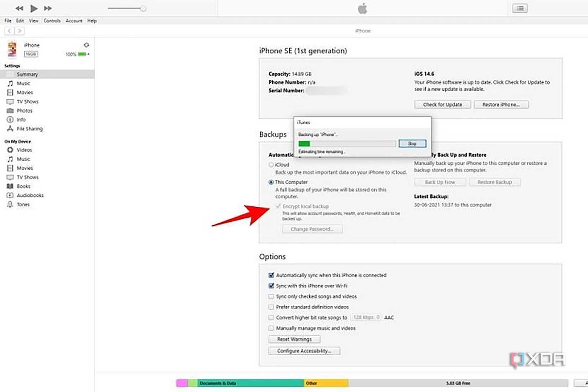This screenshot has width=588, height=392.
Task: Enable Convert higher bit rate songs
Action: pyautogui.click(x=271, y=318)
